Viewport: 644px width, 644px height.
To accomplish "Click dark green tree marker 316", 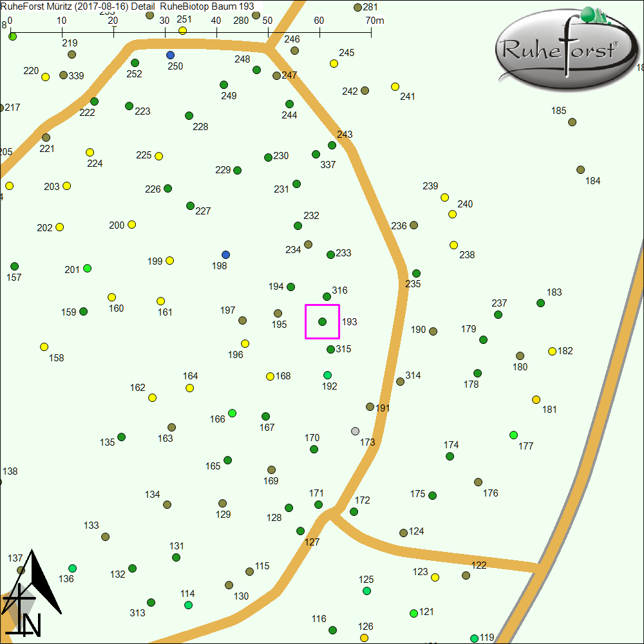I will tap(327, 297).
